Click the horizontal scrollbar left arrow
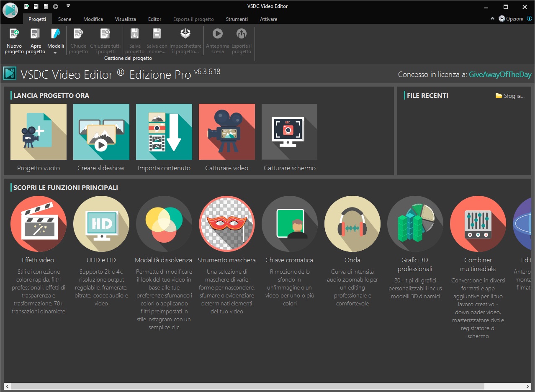 click(7, 387)
